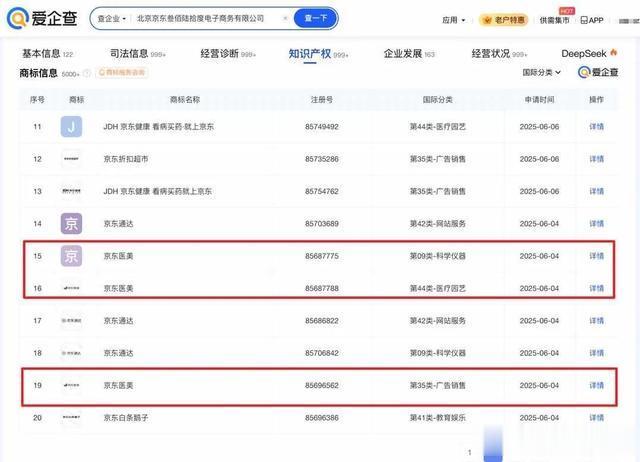The height and width of the screenshot is (462, 640).
Task: Open 详情 for registration 85686822
Action: (x=596, y=321)
